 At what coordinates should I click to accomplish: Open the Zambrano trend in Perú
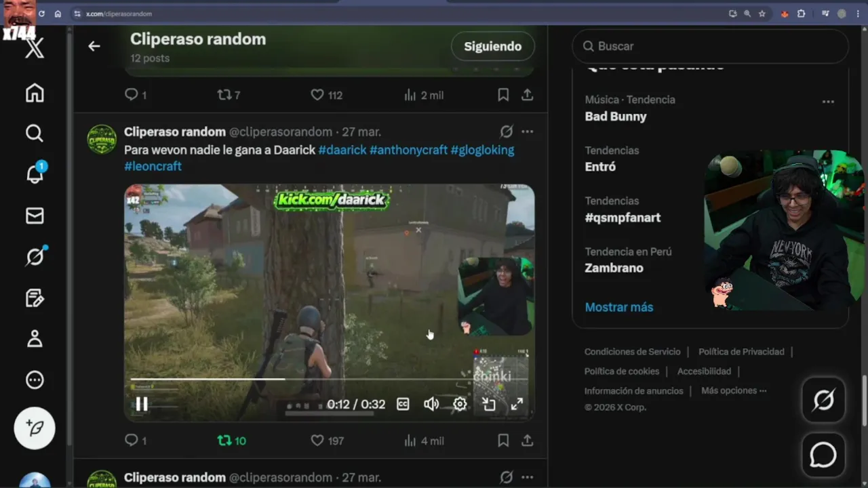coord(614,268)
